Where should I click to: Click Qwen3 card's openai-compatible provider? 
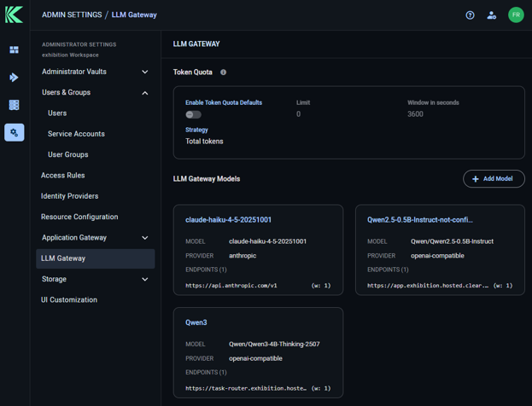point(255,358)
